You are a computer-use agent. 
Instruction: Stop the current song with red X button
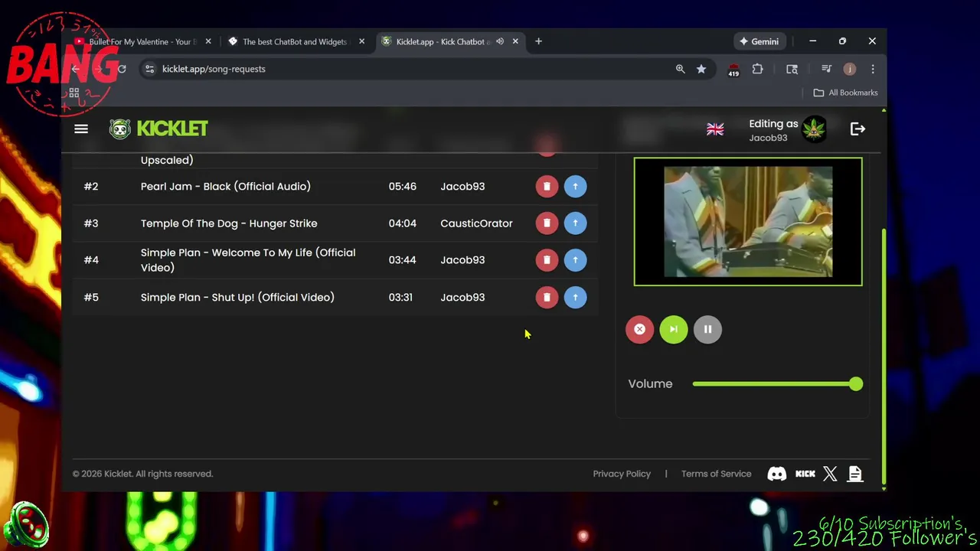point(639,329)
